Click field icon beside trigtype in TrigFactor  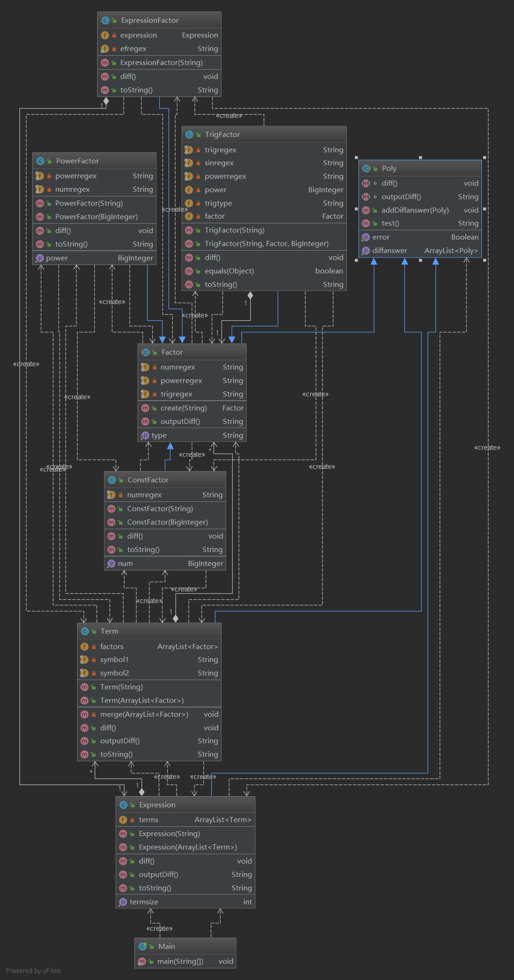point(189,203)
